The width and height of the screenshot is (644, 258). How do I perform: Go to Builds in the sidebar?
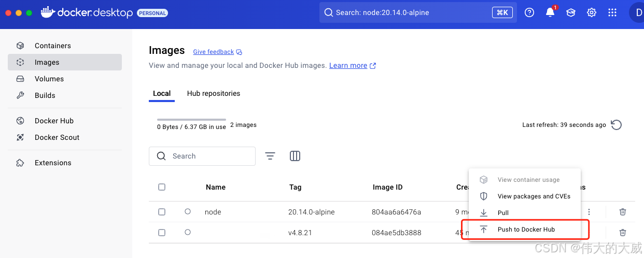pos(65,95)
